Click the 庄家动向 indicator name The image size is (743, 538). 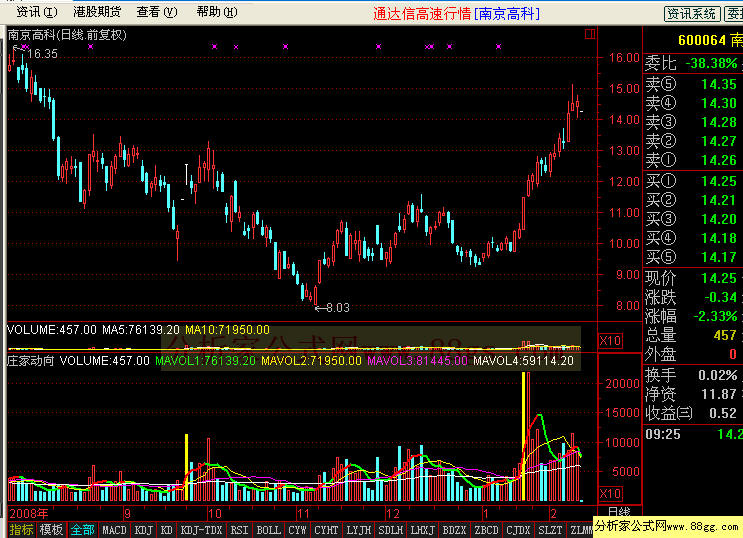click(31, 361)
